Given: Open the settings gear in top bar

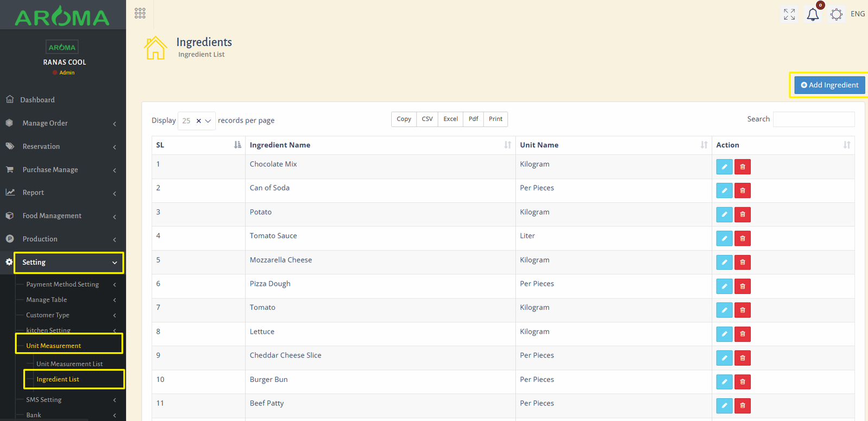Looking at the screenshot, I should (836, 14).
